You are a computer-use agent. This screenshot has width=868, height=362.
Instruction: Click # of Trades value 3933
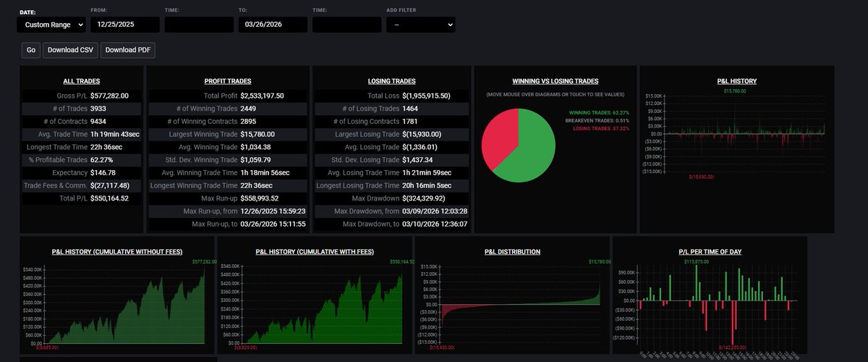[x=98, y=109]
